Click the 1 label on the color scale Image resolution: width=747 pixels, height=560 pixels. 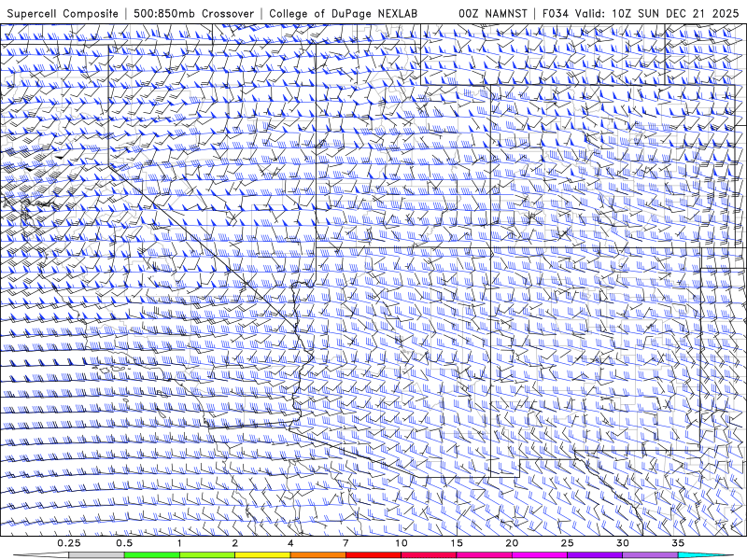coord(179,543)
